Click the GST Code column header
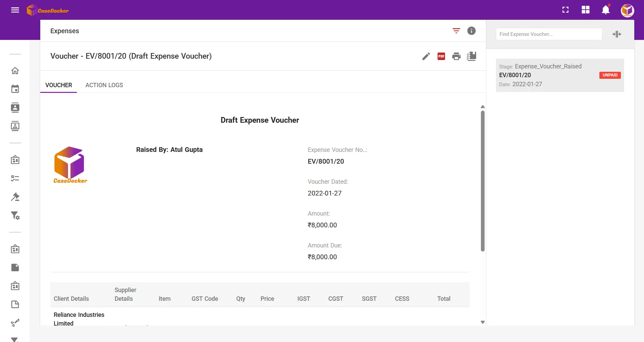644x342 pixels. tap(205, 299)
